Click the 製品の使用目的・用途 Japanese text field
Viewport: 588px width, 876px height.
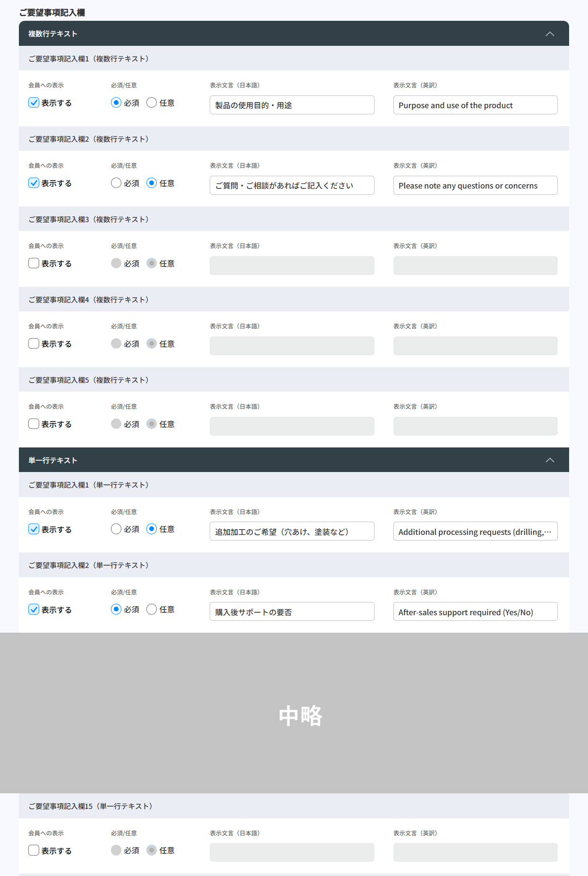292,105
